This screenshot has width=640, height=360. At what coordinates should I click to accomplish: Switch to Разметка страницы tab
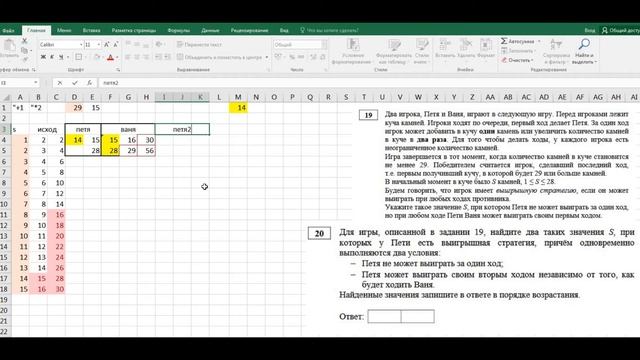click(134, 30)
